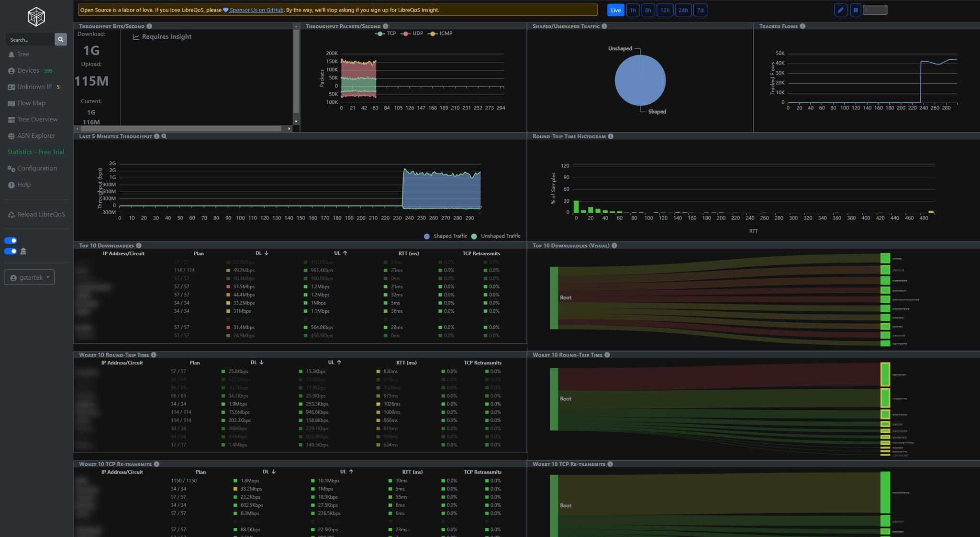Toggle UDP series in packets chart legend
The width and height of the screenshot is (980, 537).
click(412, 33)
